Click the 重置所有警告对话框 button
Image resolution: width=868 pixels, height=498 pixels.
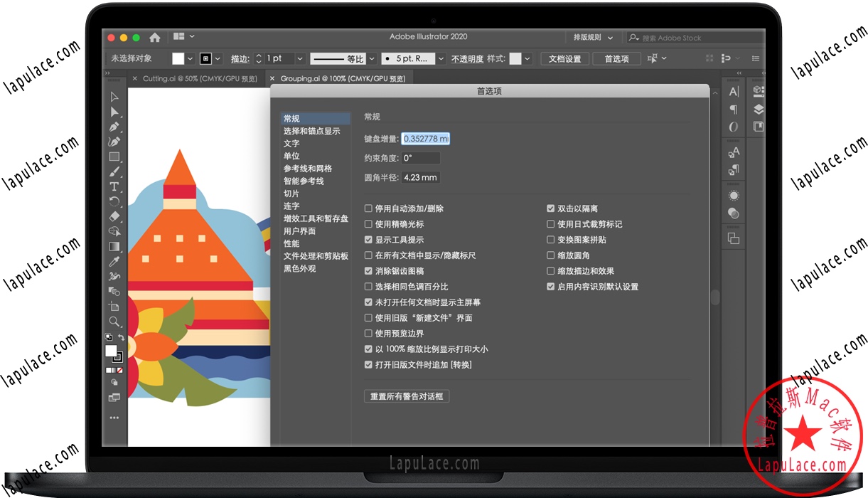coord(407,396)
